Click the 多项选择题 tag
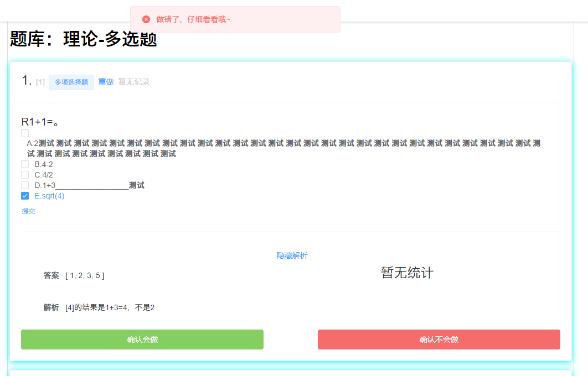 tap(71, 82)
